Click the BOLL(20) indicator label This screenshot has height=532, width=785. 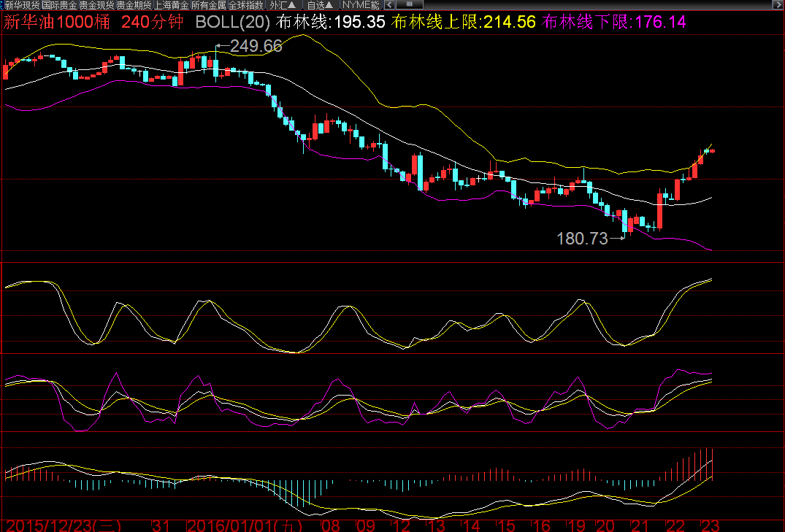coord(232,22)
